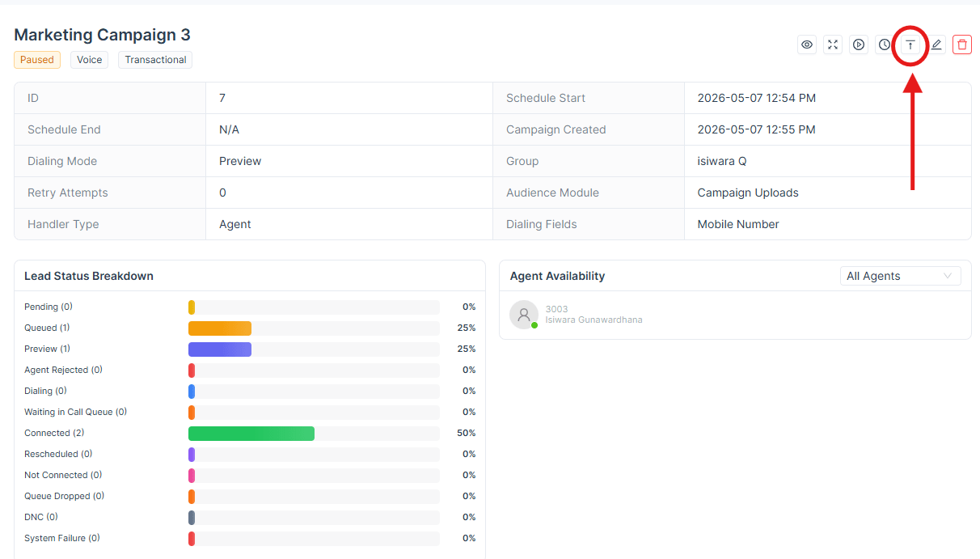
Task: Open the All Agents dropdown
Action: 901,276
